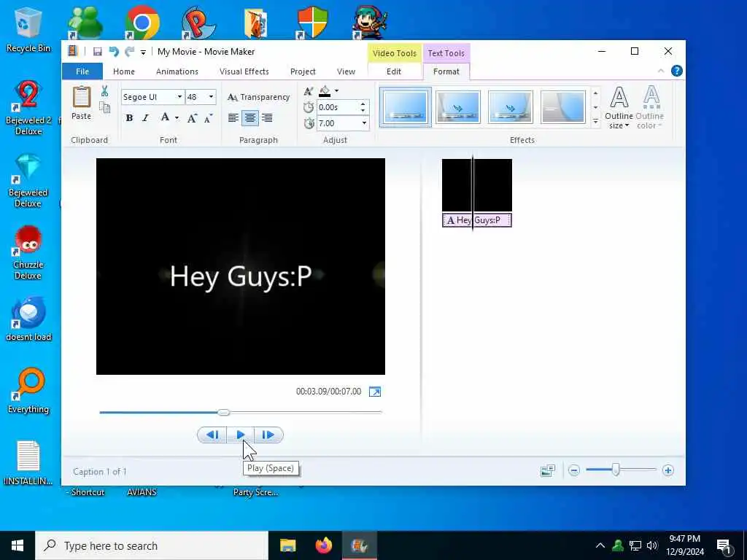Viewport: 747px width, 560px height.
Task: Select the fourth text effect thumbnail
Action: [562, 107]
